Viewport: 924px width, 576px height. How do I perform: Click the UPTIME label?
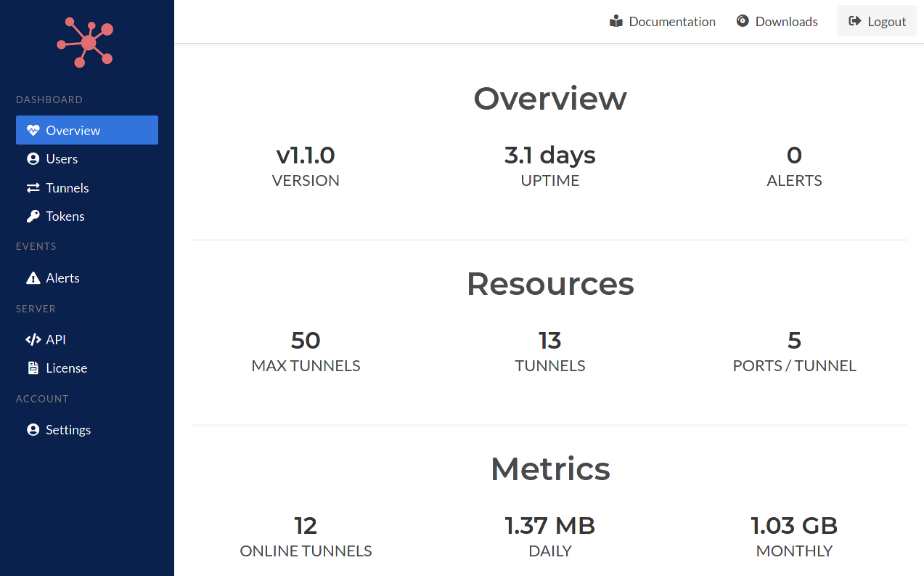(550, 181)
